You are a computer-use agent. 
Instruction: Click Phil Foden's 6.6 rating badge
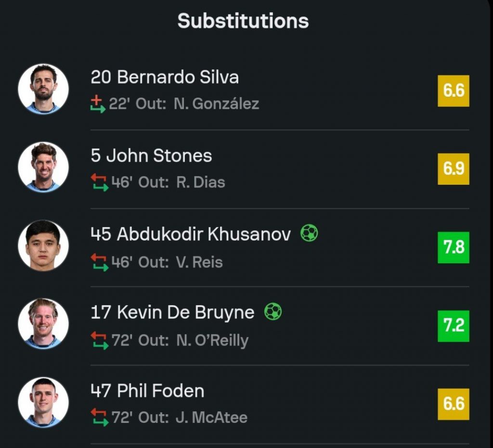pyautogui.click(x=453, y=404)
